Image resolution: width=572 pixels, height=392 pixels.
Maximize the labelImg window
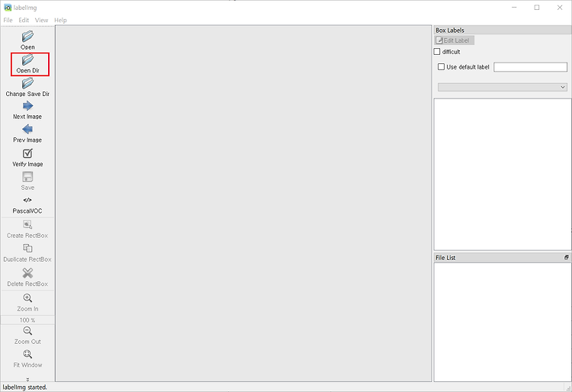tap(537, 8)
